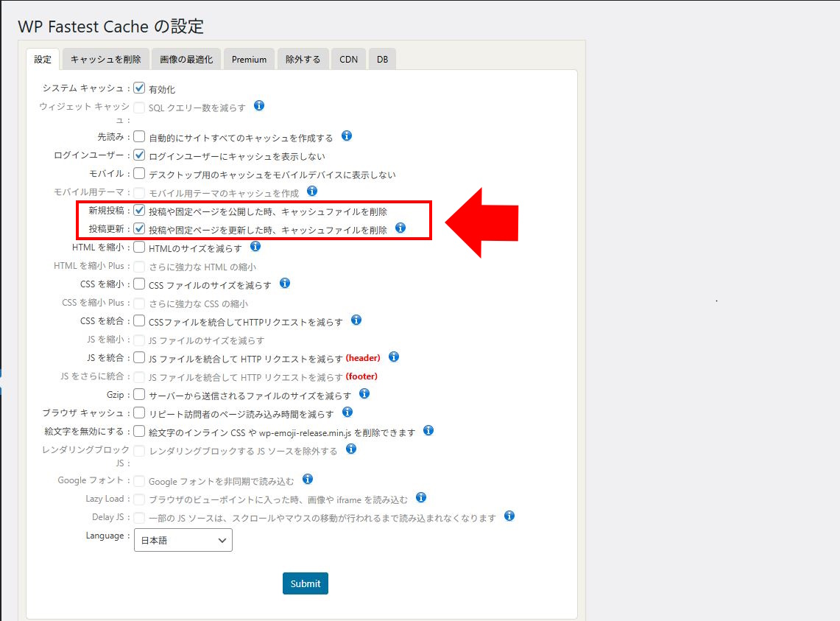Click disabled モバイル用テーマ checkbox

139,192
